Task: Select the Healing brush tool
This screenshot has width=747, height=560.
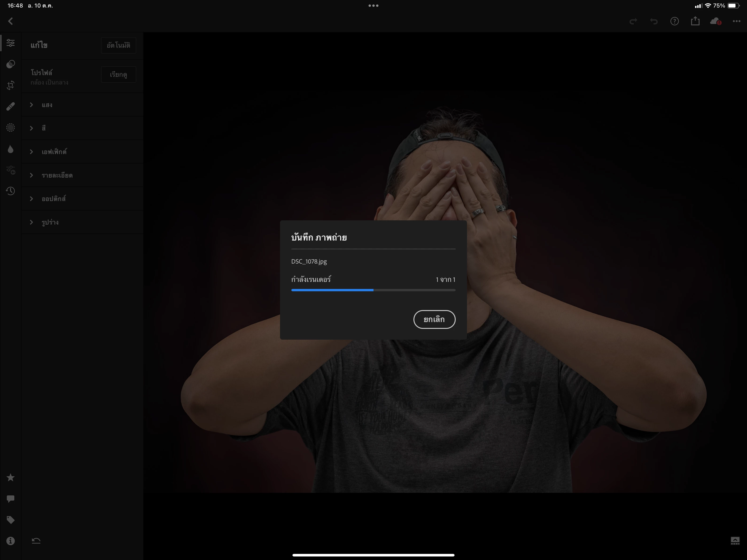Action: [x=11, y=106]
